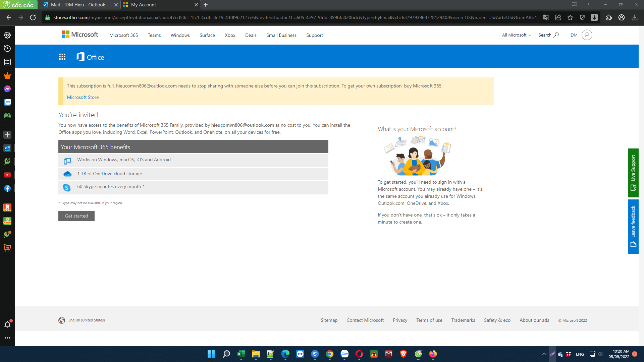Open the Deals nav item
644x362 pixels.
click(251, 35)
